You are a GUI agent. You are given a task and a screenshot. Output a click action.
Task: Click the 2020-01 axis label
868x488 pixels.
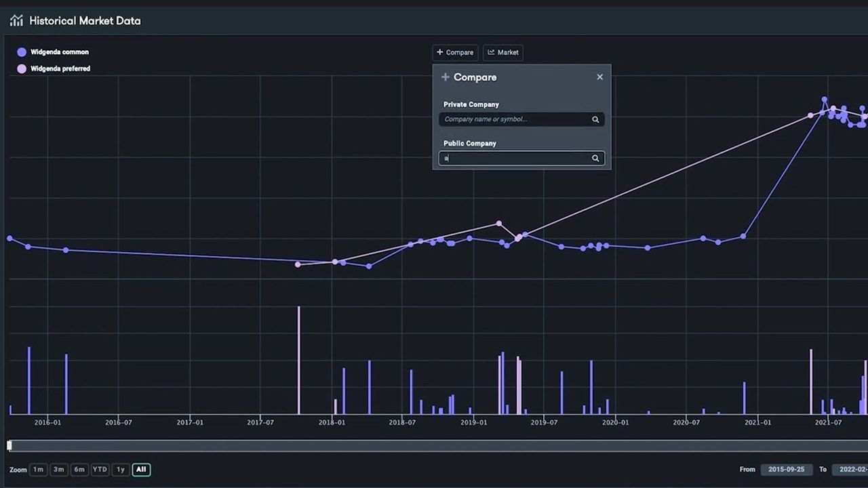pos(615,423)
